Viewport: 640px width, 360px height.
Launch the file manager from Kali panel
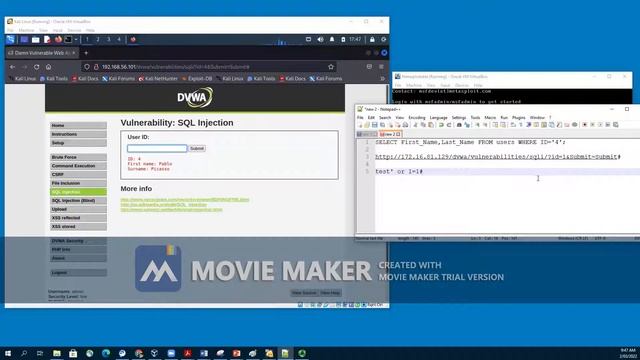click(36, 40)
